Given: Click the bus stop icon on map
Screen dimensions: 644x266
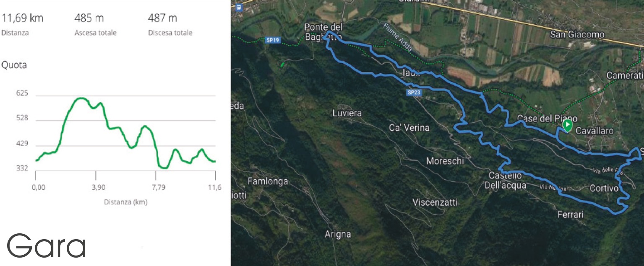Looking at the screenshot, I should [x=239, y=7].
